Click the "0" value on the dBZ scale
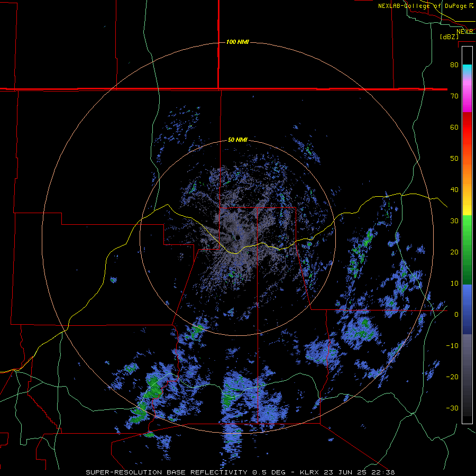Viewport: 476px width, 476px height. click(x=456, y=315)
